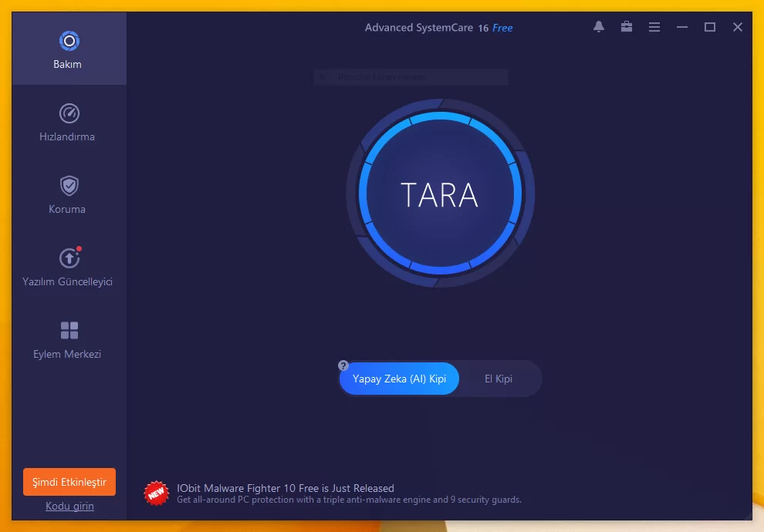Start the TARA scan button
This screenshot has width=764, height=532.
(440, 194)
